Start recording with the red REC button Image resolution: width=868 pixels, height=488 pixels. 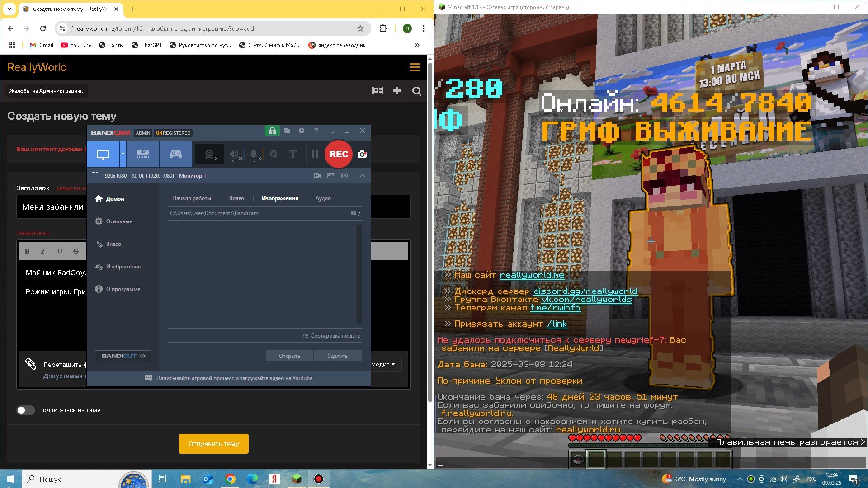(338, 154)
